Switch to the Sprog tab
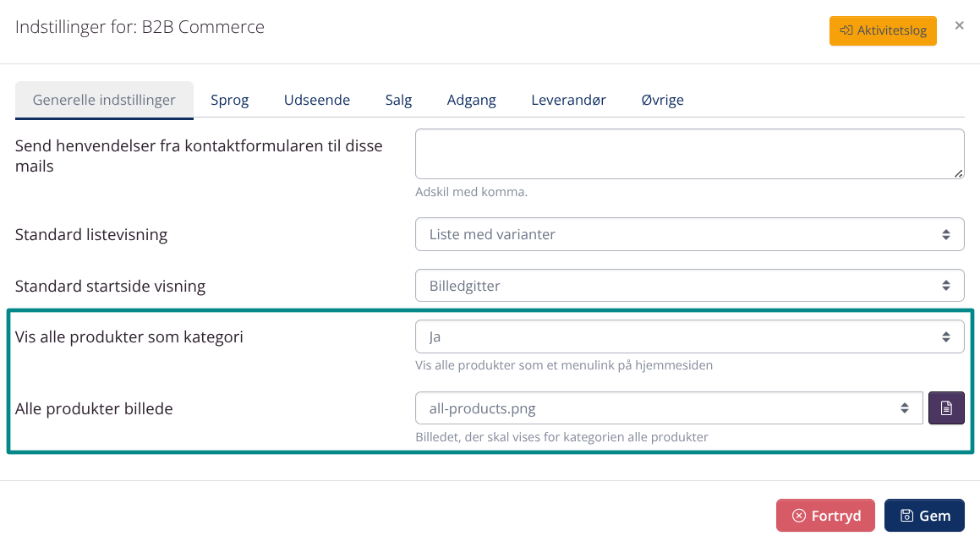Image resolution: width=980 pixels, height=547 pixels. tap(229, 99)
